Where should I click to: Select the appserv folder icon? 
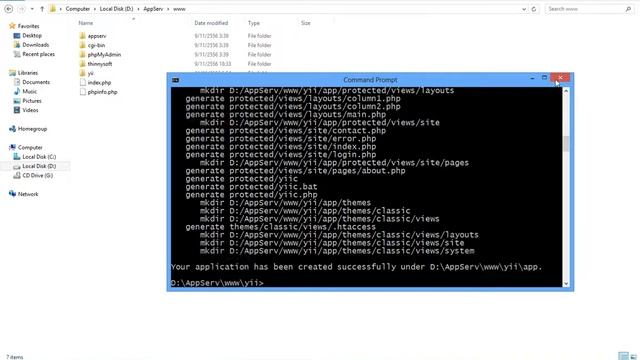82,36
